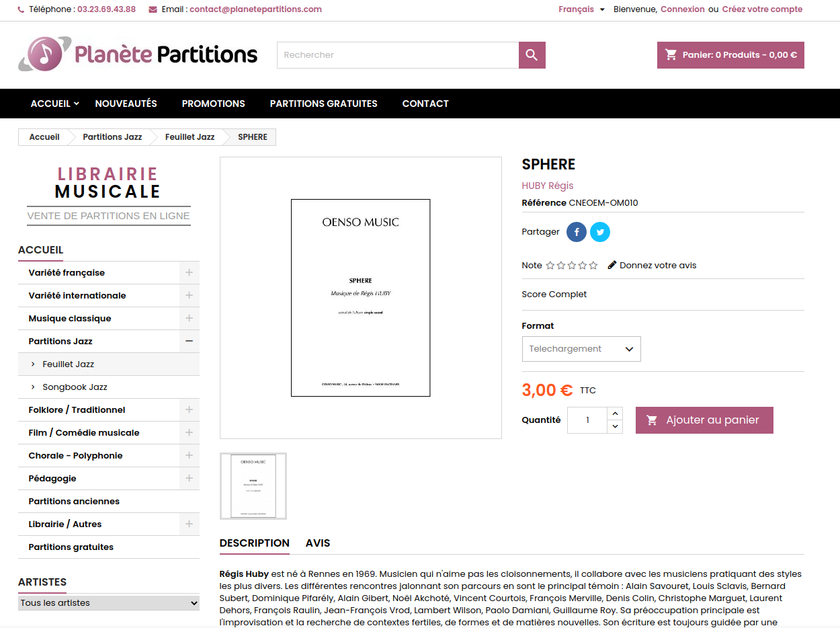Screen dimensions: 840x628
Task: Open the Tous les artistes dropdown
Action: [108, 602]
